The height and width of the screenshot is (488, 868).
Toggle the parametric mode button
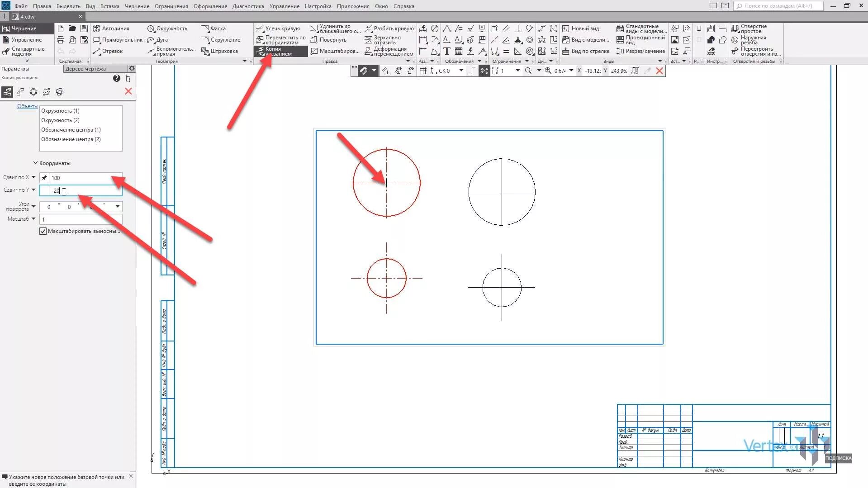coord(484,71)
